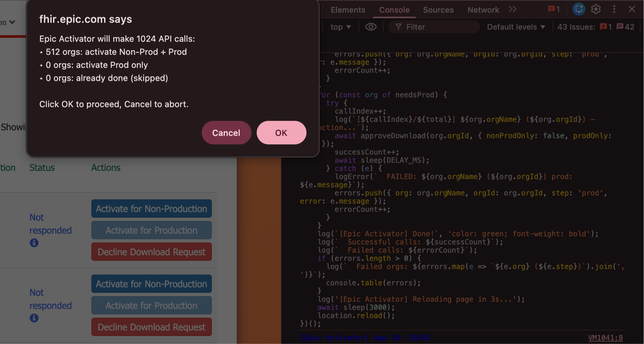The height and width of the screenshot is (344, 644).
Task: Click the first Not responded status text
Action: 50,224
